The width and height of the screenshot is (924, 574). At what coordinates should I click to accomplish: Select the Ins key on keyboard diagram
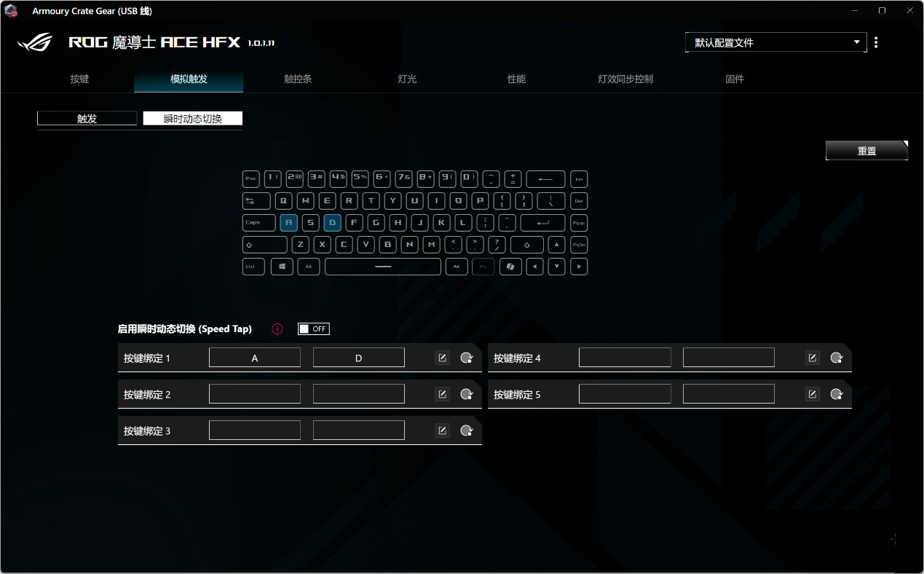tap(579, 178)
